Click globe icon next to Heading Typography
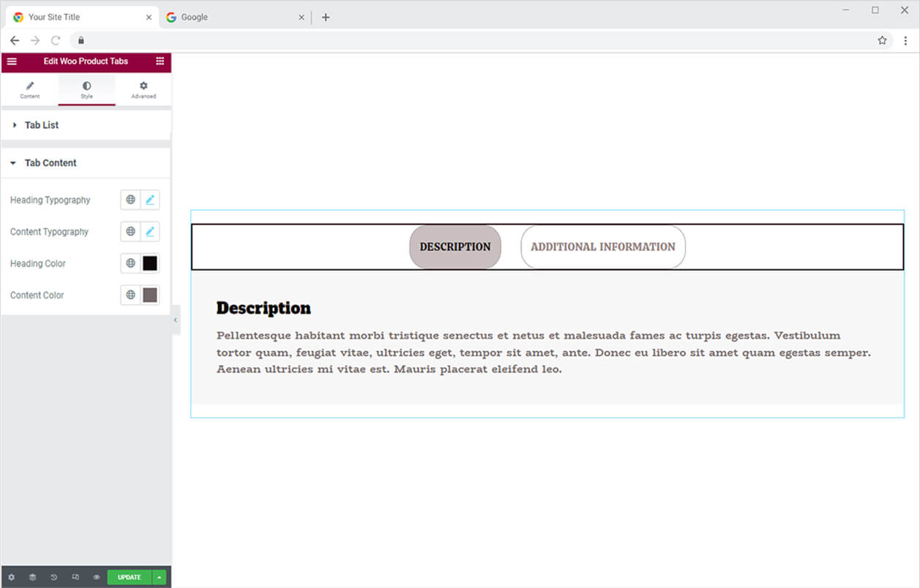Viewport: 920px width, 588px height. pyautogui.click(x=130, y=200)
